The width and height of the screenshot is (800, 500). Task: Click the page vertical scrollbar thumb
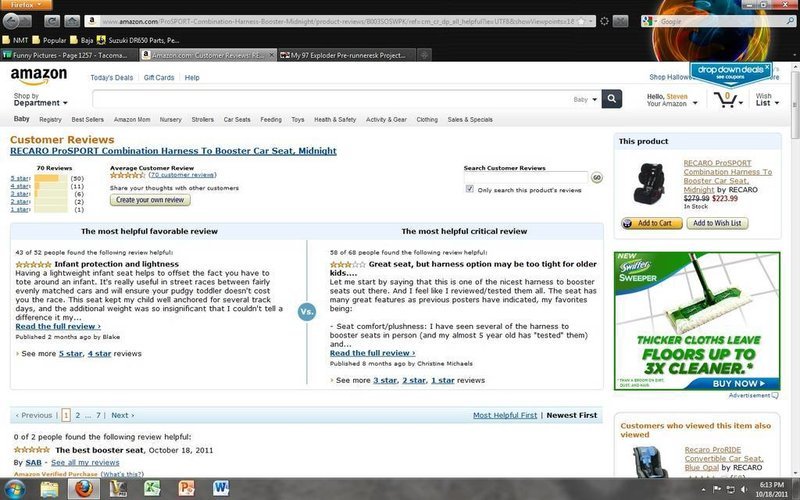coord(795,105)
